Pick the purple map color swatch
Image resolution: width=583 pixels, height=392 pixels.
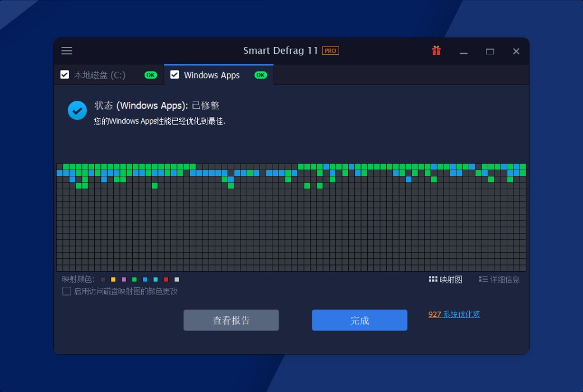(124, 279)
